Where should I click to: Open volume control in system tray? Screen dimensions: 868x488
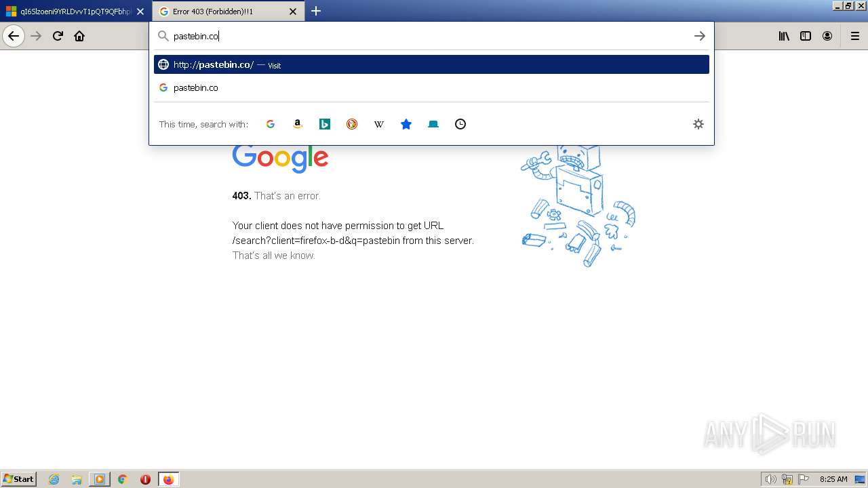(x=770, y=479)
